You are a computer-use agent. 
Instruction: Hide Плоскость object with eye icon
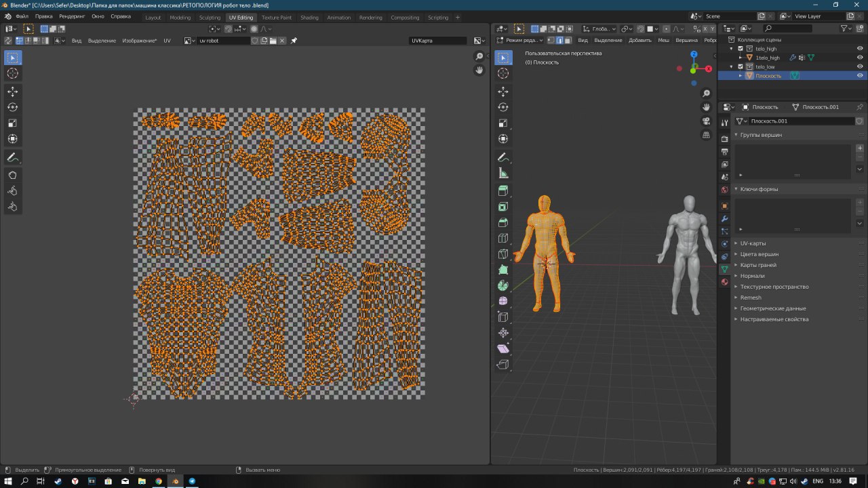(x=860, y=75)
